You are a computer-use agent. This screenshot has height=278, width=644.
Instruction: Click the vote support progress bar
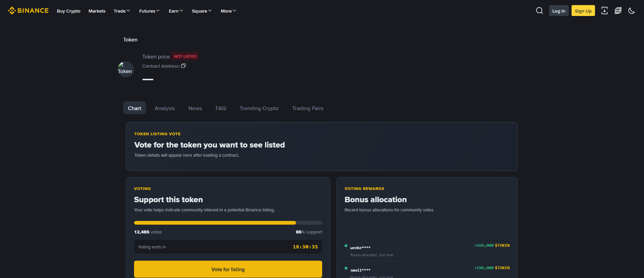click(228, 223)
